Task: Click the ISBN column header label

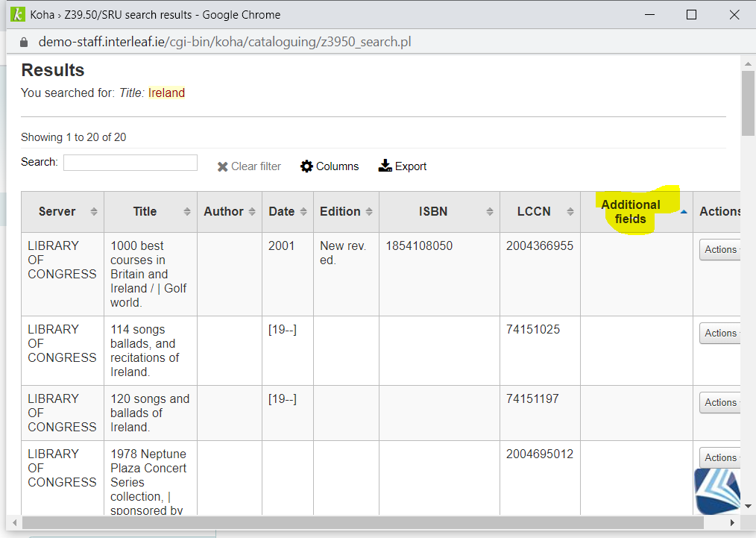Action: click(x=433, y=211)
